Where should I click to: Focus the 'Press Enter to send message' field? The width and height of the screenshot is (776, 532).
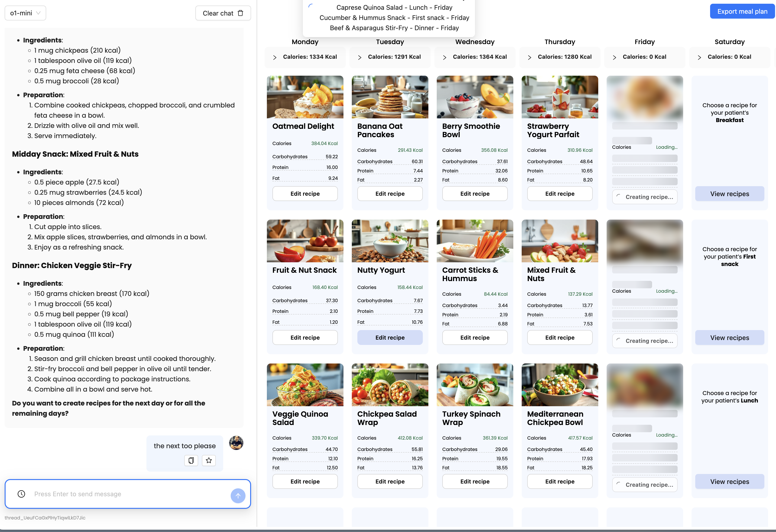point(127,494)
